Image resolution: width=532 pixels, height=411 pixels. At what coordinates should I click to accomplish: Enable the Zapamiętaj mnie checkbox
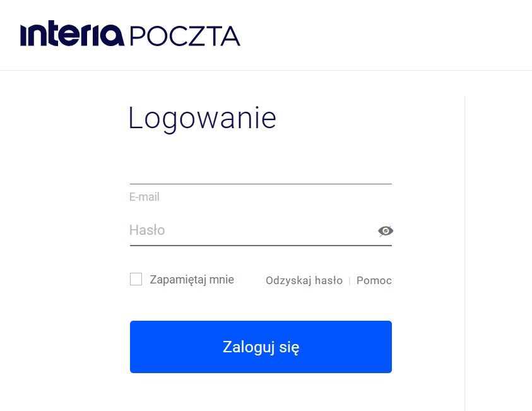pos(136,278)
